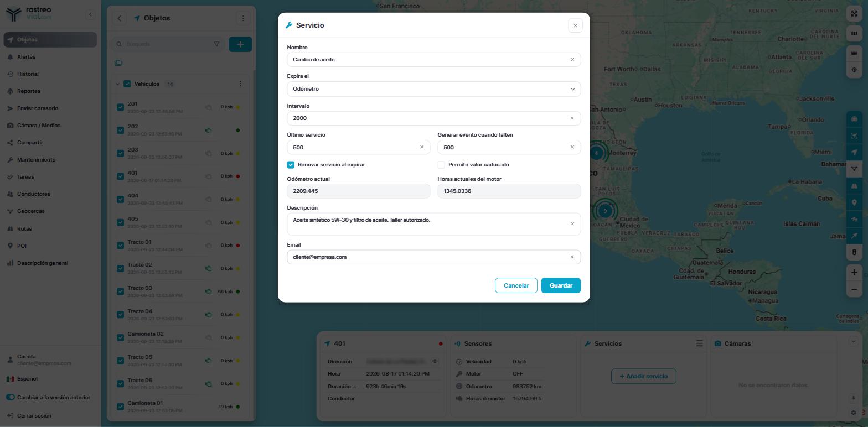Toggle fullscreen map icon
Screen dimensions: 868x427
tap(854, 13)
